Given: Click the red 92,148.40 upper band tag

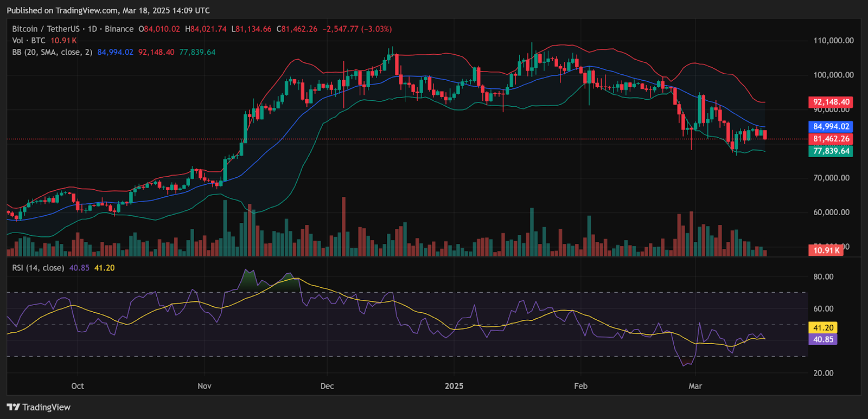Looking at the screenshot, I should (x=831, y=102).
